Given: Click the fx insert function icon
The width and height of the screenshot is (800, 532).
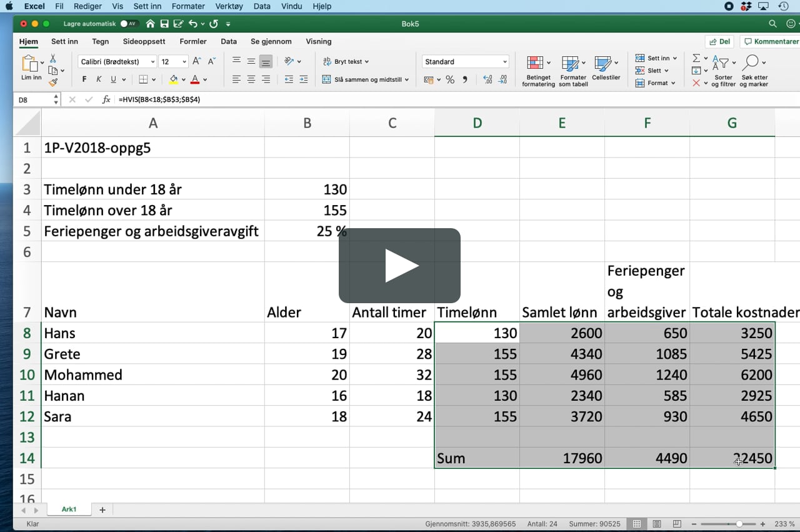Looking at the screenshot, I should 106,99.
